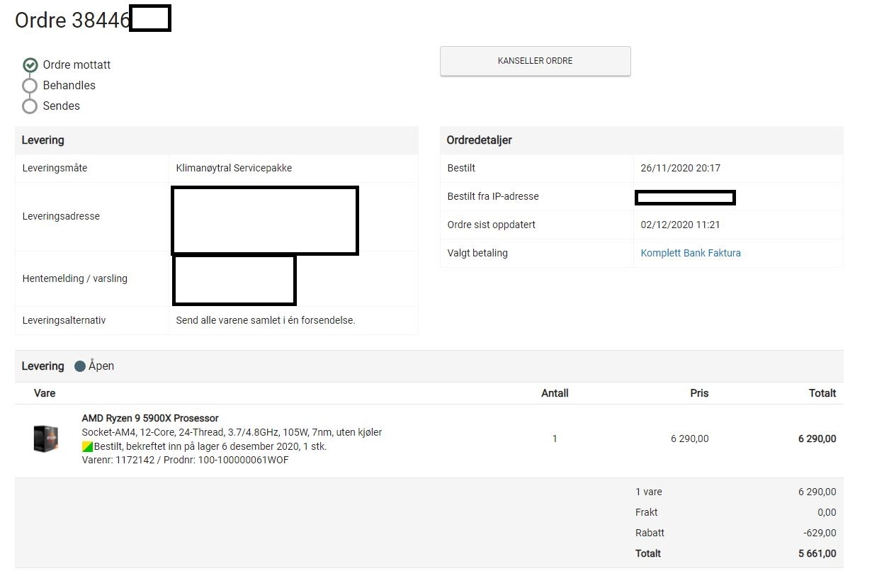Open the AMD Ryzen 9 5900X Prosessor title
The image size is (872, 588).
[150, 418]
